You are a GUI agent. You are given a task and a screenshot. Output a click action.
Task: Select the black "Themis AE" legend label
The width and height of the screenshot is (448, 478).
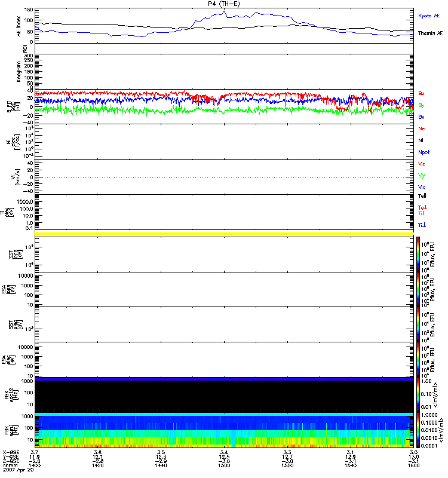(430, 33)
